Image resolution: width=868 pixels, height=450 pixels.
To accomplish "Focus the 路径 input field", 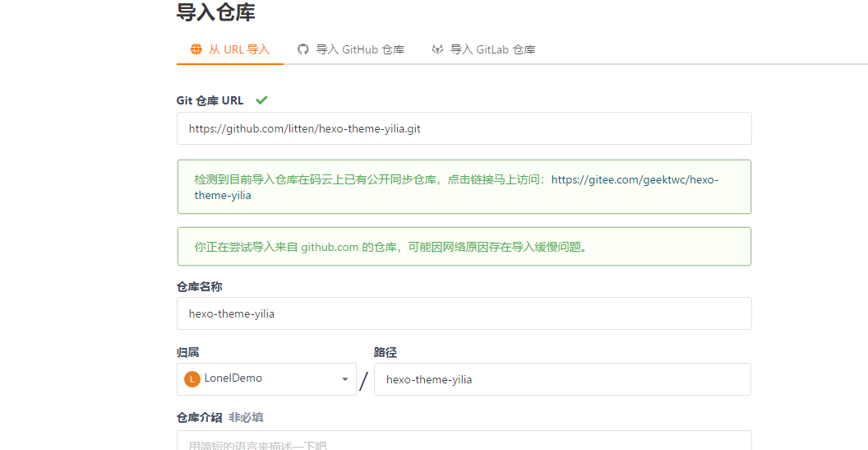I will tap(562, 379).
